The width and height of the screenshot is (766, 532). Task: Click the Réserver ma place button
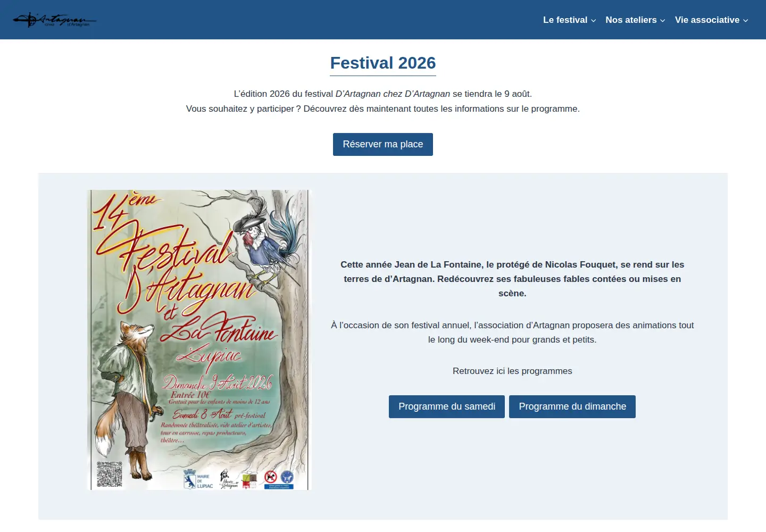point(383,144)
